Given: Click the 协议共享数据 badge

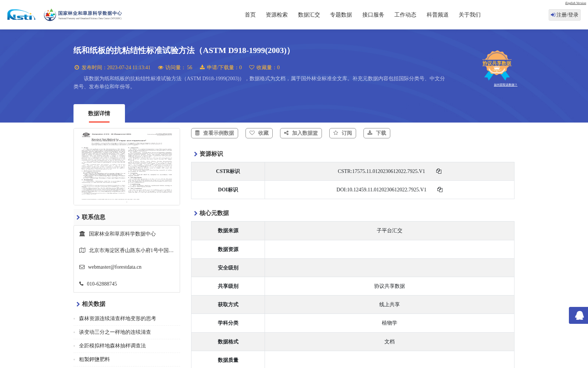Looking at the screenshot, I should point(497,65).
